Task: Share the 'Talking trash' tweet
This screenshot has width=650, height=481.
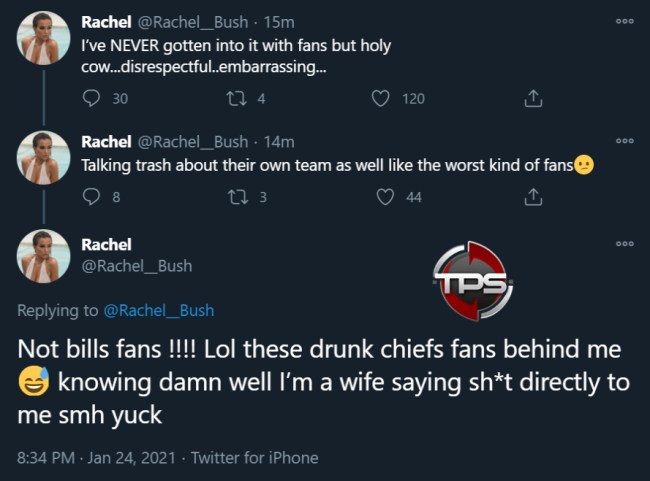Action: click(x=533, y=197)
